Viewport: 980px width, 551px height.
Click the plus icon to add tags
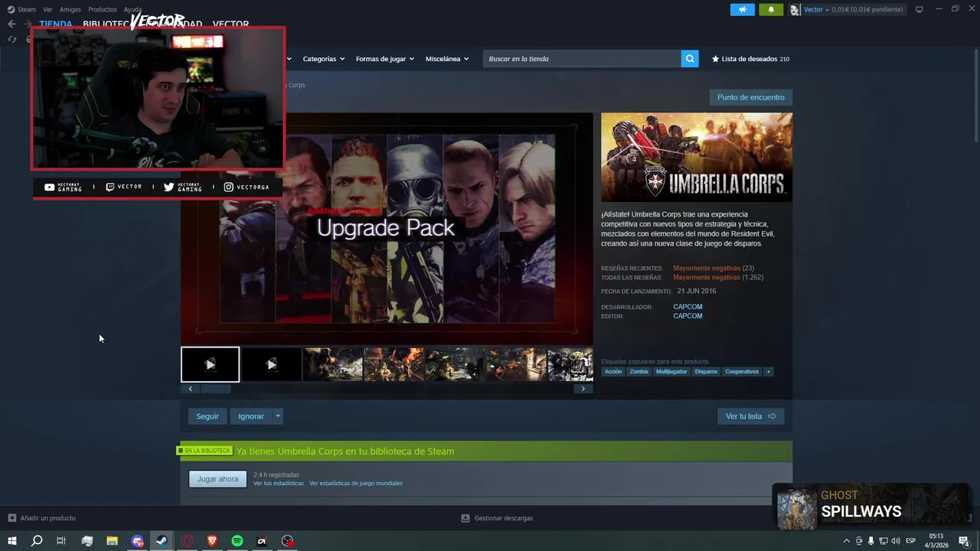768,372
